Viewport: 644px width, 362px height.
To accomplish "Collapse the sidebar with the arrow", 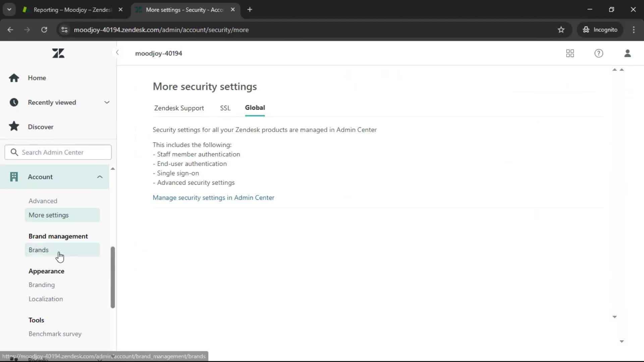I will tap(117, 53).
